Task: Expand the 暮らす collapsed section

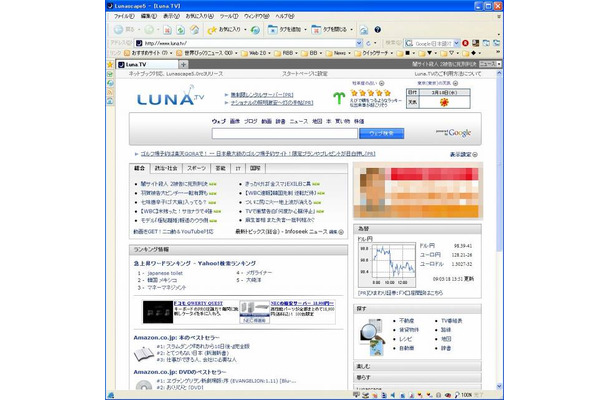Action: point(417,377)
